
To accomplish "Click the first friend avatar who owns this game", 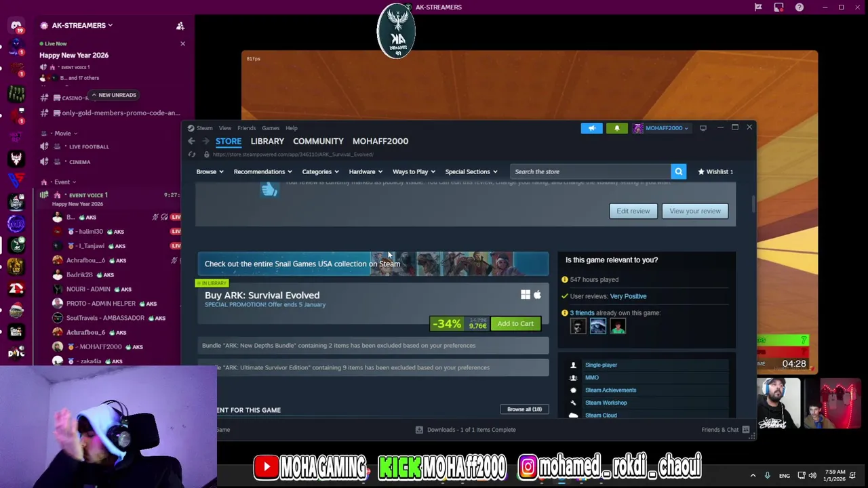I will [x=578, y=327].
